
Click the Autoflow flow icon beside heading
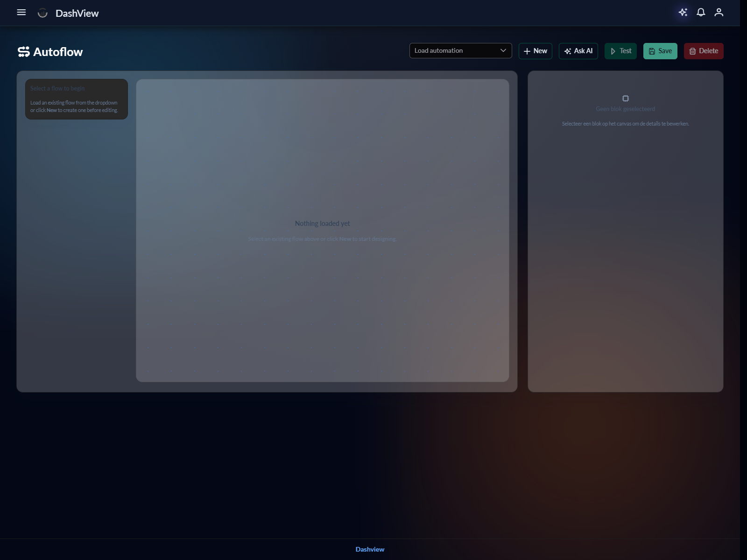(x=24, y=52)
